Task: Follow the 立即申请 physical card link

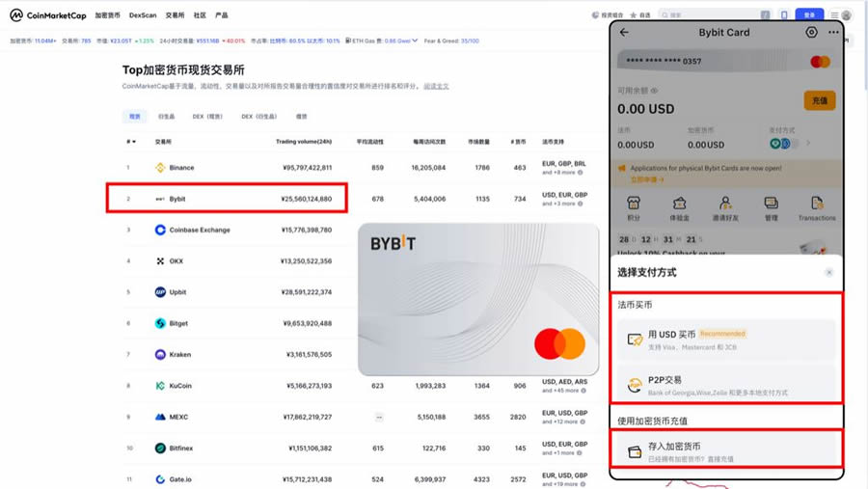Action: tap(646, 179)
